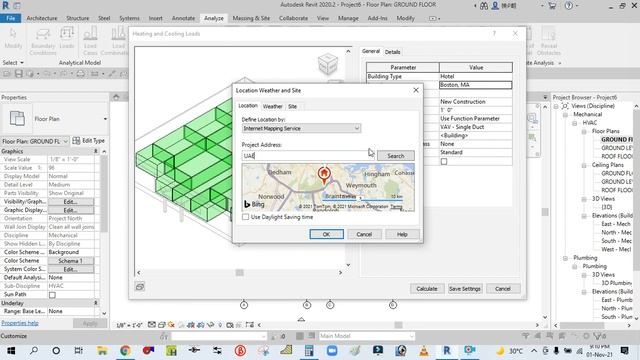Toggle the empty checkbox in the Value column
Screen dimensions: 640x360
444,162
